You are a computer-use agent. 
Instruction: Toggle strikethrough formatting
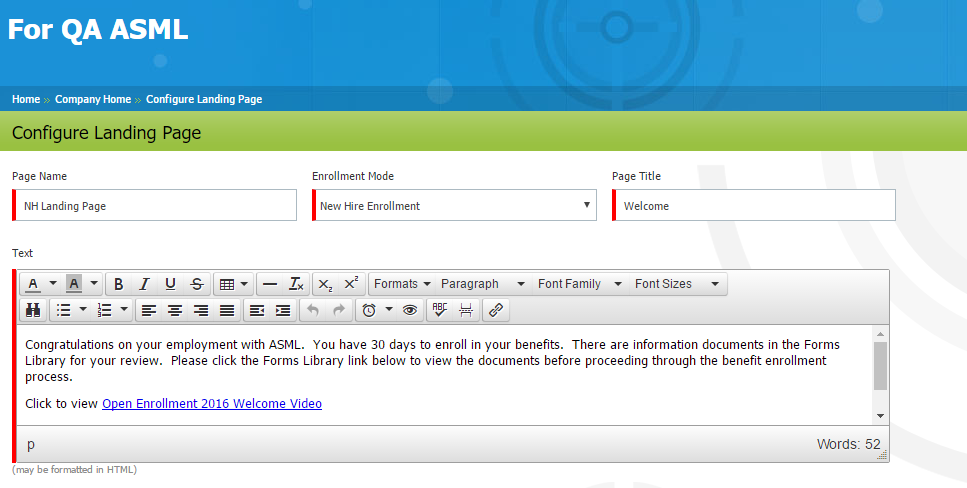tap(197, 284)
